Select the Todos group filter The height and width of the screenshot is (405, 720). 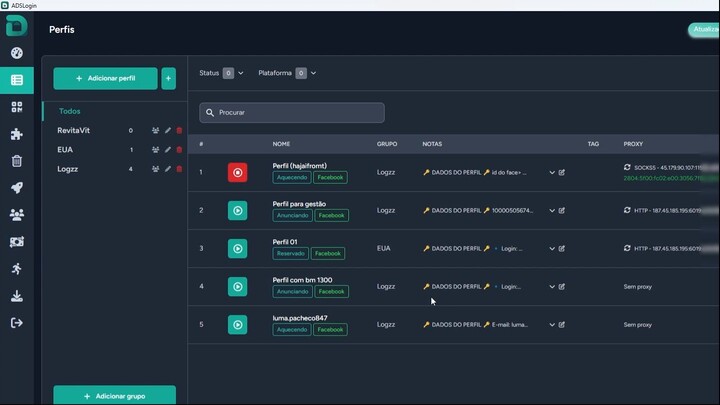[69, 112]
